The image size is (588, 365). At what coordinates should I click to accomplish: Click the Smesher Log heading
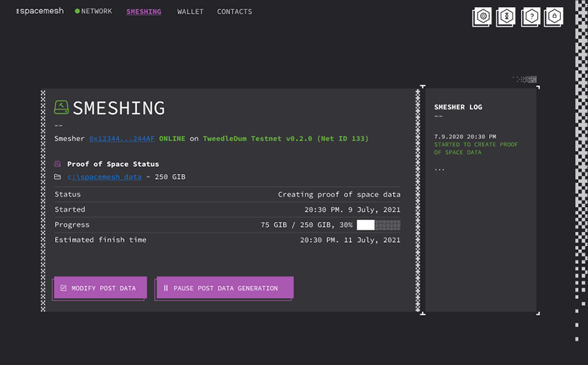(x=458, y=107)
